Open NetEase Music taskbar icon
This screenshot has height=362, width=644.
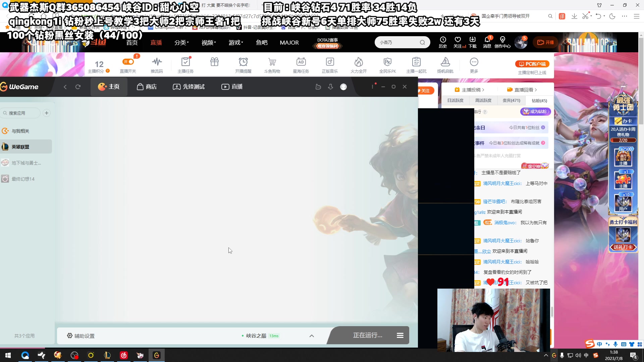(x=124, y=355)
